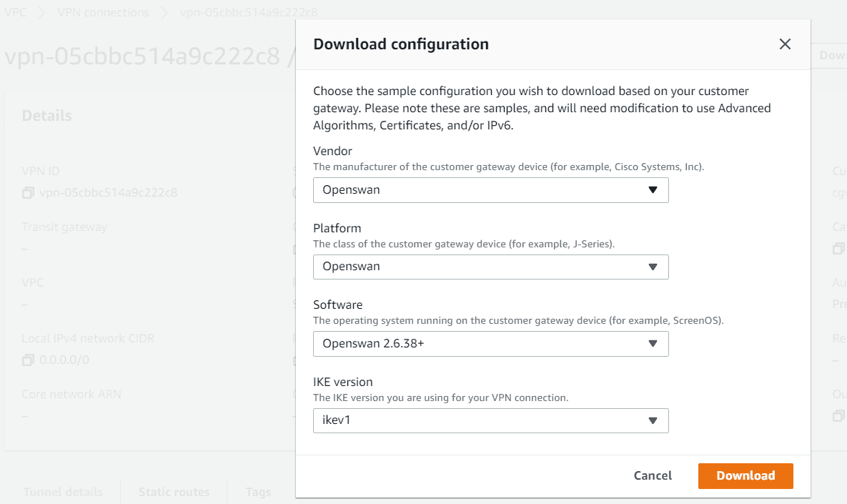847x504 pixels.
Task: Click the Download configuration dialog title
Action: point(401,44)
